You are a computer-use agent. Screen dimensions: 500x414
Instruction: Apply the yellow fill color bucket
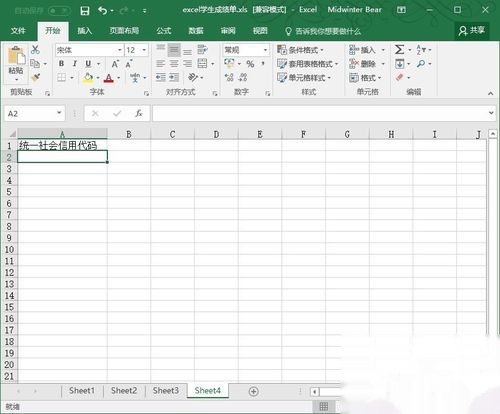tap(88, 78)
